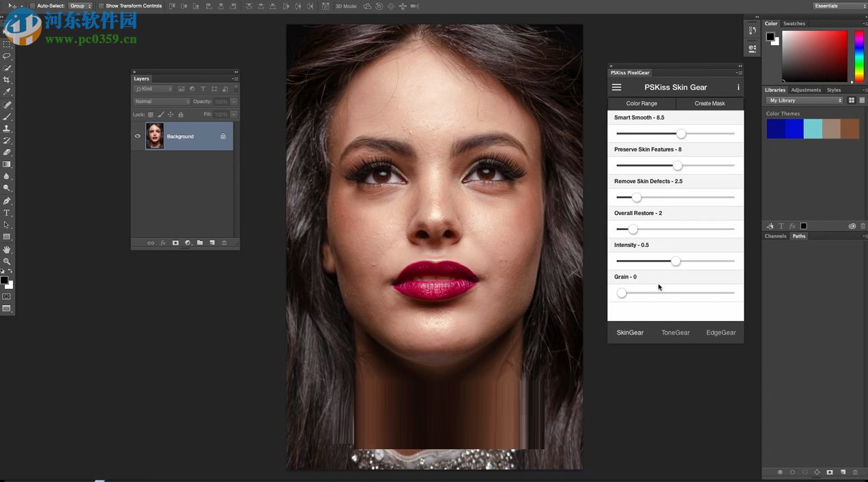Select the Pen tool
Image resolution: width=868 pixels, height=482 pixels.
coord(7,201)
